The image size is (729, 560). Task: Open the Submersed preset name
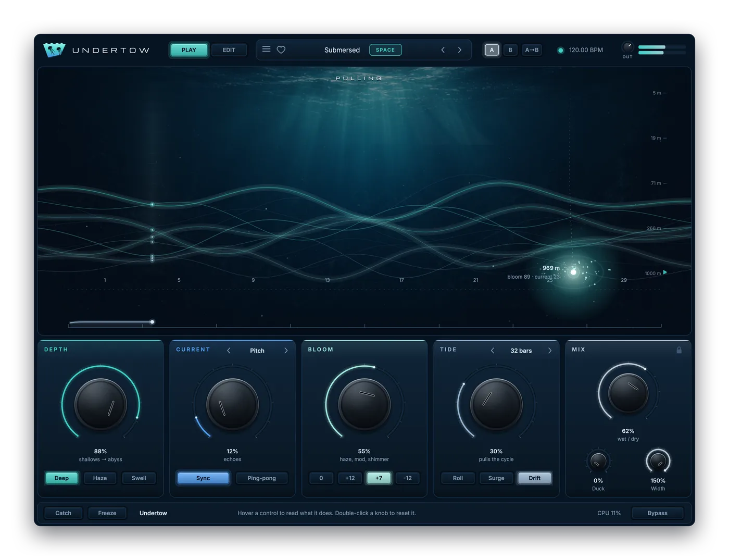coord(342,50)
